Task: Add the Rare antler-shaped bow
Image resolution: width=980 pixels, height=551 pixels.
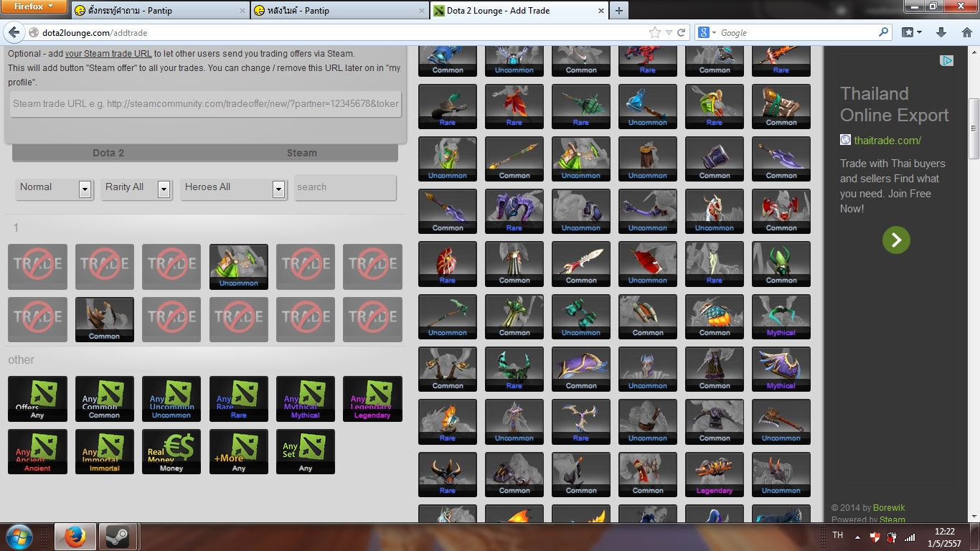Action: (581, 422)
